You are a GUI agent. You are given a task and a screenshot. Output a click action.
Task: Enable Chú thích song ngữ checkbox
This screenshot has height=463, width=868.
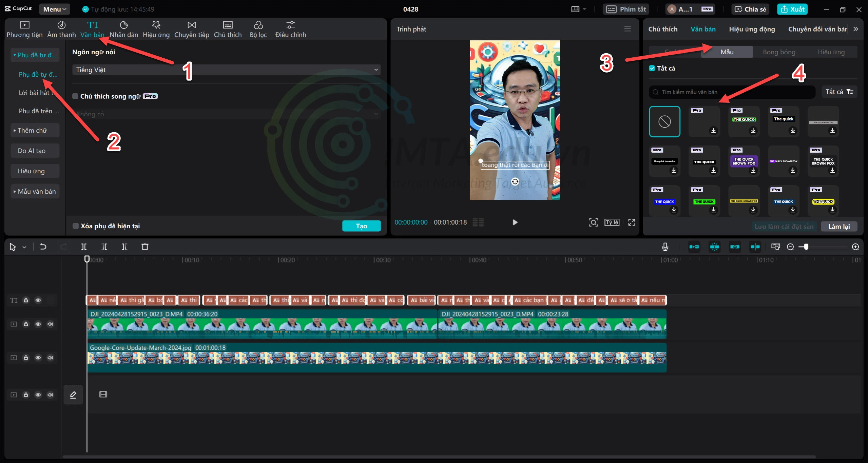pos(76,96)
